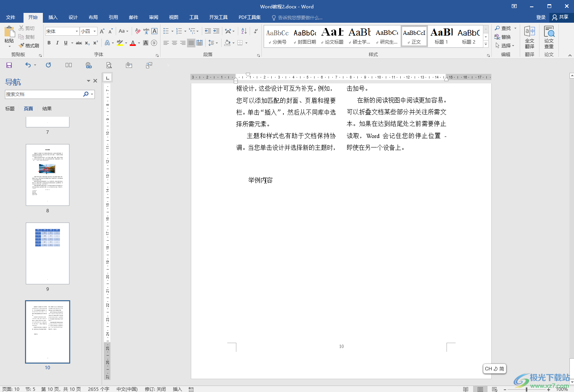Image resolution: width=574 pixels, height=392 pixels.
Task: Toggle align right
Action: [183, 43]
